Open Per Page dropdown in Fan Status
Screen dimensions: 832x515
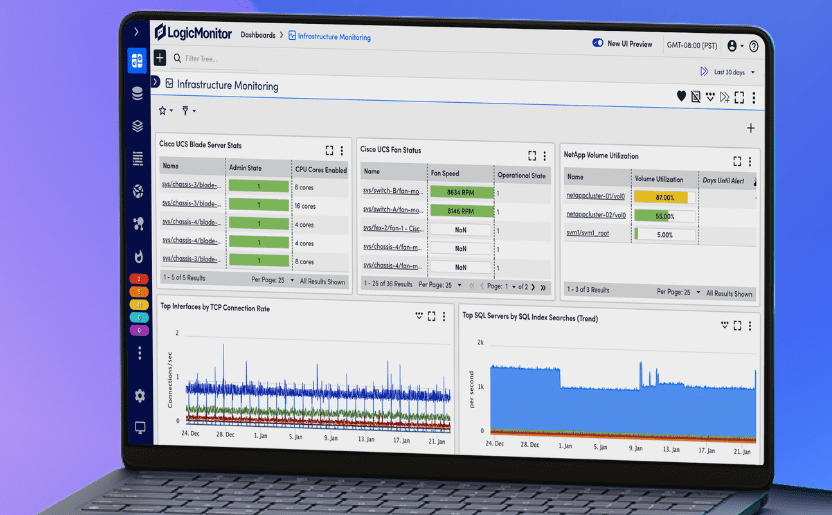point(440,285)
